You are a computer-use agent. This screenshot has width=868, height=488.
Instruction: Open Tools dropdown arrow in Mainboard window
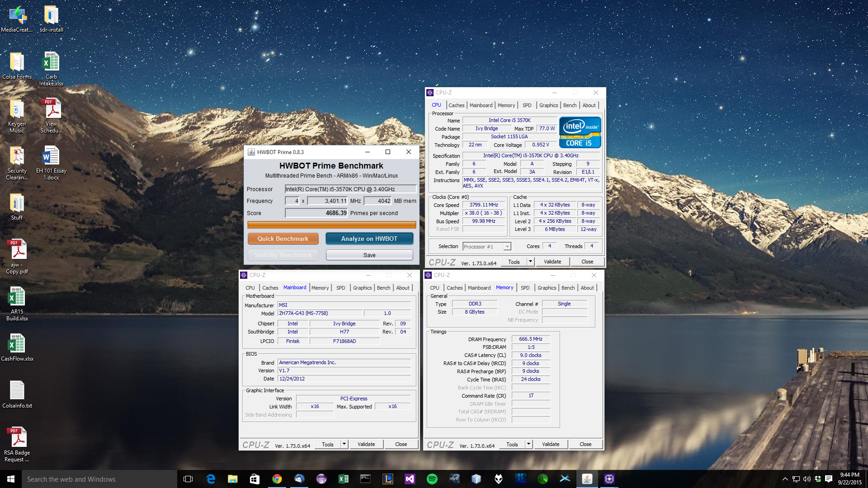click(344, 444)
